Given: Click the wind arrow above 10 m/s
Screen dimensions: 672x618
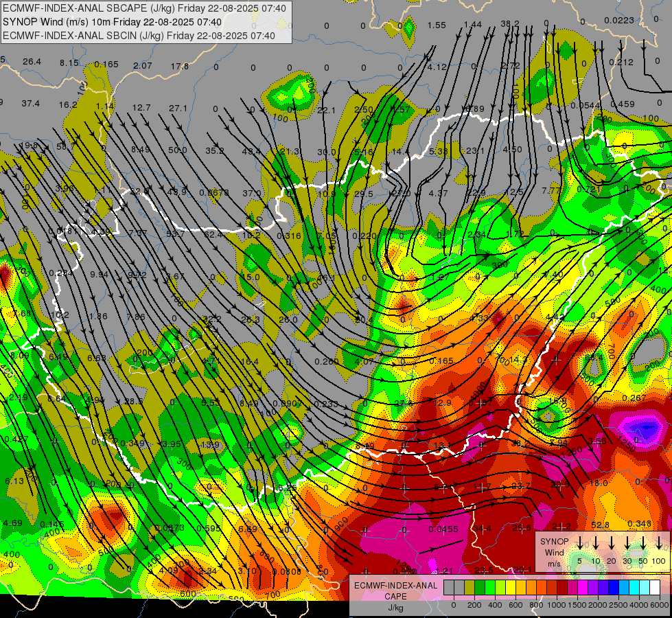Looking at the screenshot, I should (x=595, y=543).
